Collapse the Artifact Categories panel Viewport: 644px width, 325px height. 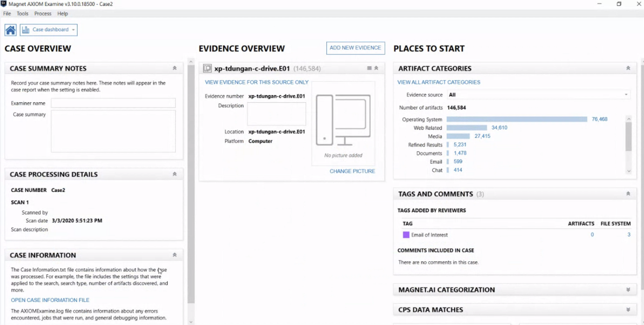[628, 68]
